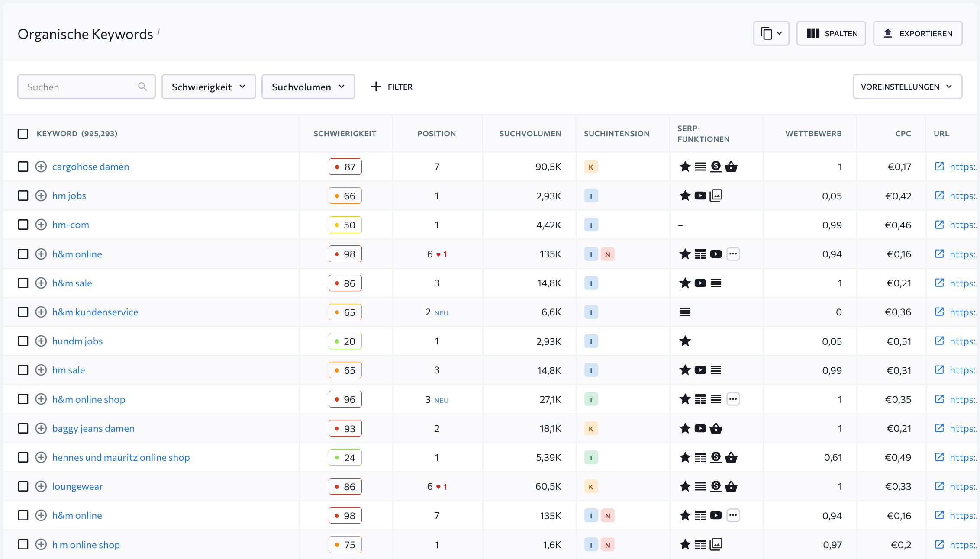Sort by the Position column header
Screen dimensions: 980x559
437,134
